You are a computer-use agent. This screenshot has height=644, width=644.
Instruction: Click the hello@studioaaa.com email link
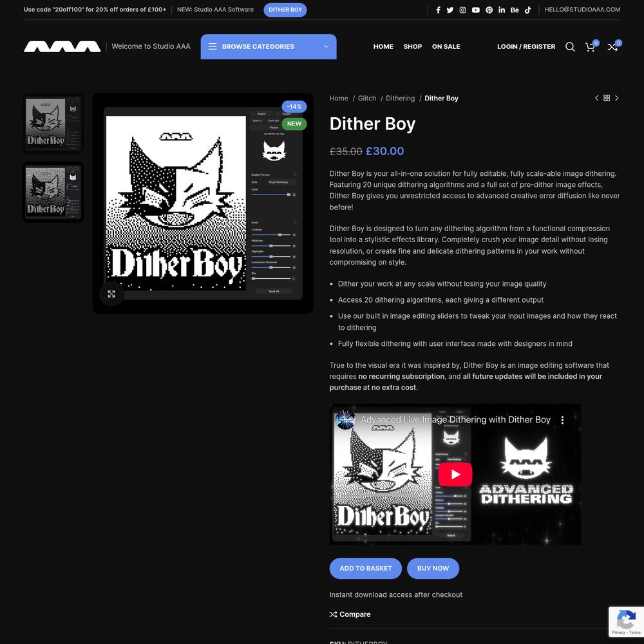pyautogui.click(x=582, y=10)
